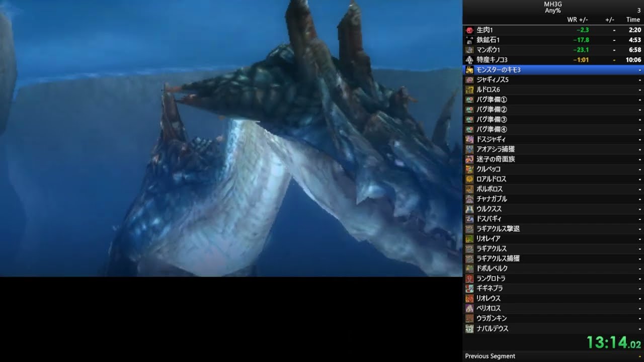This screenshot has width=644, height=362.
Task: Click the monster icon beside アオアシラ捕獲
Action: coord(469,149)
